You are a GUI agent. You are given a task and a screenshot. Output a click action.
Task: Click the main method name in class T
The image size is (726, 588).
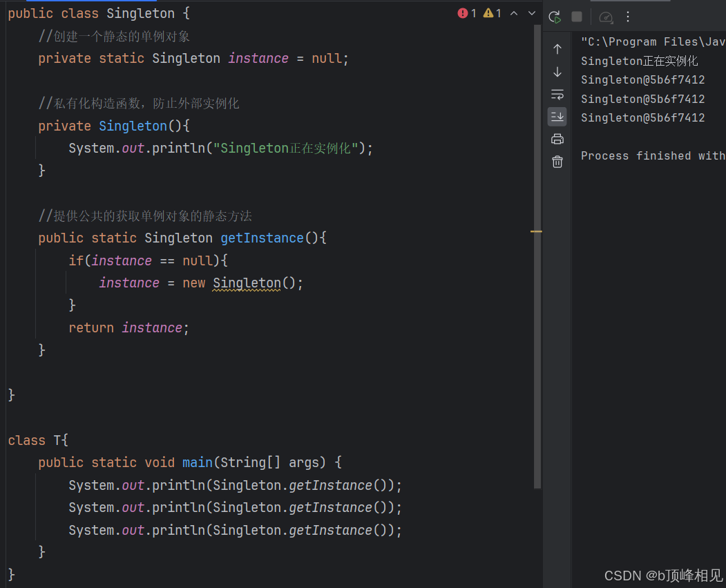[198, 463]
